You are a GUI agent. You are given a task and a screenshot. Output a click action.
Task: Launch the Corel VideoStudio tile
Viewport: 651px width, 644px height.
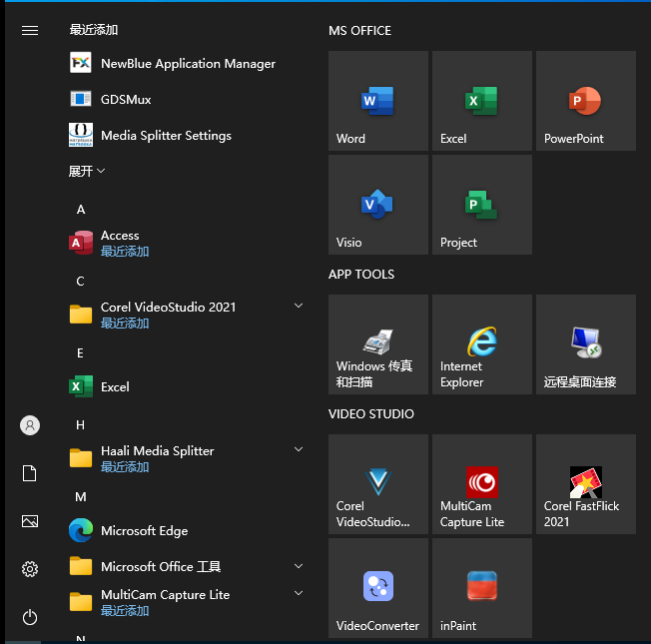pyautogui.click(x=377, y=484)
